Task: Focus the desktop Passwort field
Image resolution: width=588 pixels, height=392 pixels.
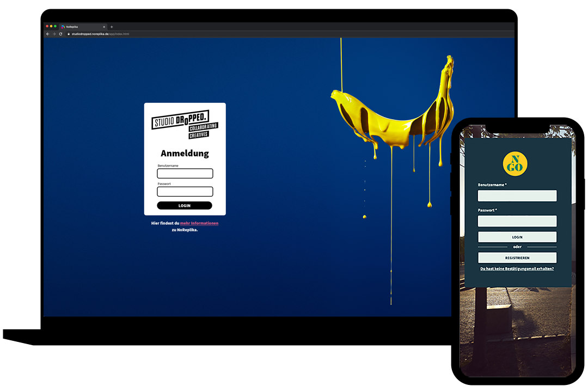Action: (x=185, y=192)
